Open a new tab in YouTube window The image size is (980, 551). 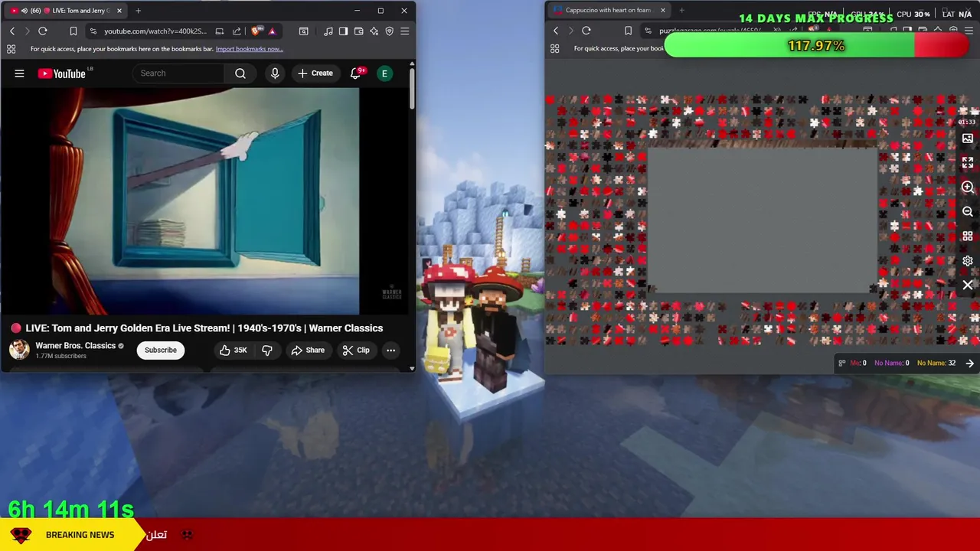pyautogui.click(x=138, y=11)
